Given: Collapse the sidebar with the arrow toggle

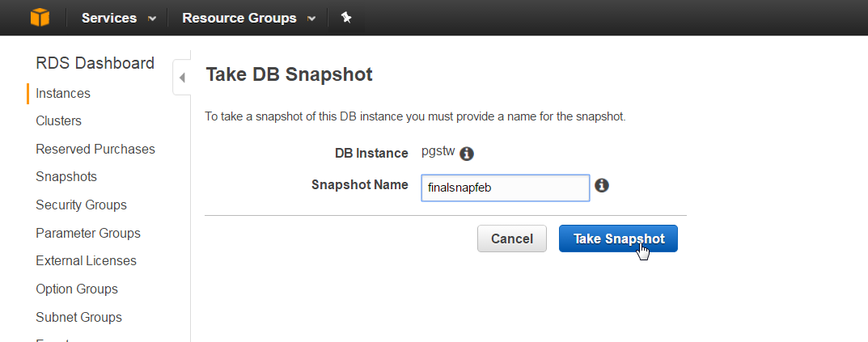Looking at the screenshot, I should click(x=181, y=78).
